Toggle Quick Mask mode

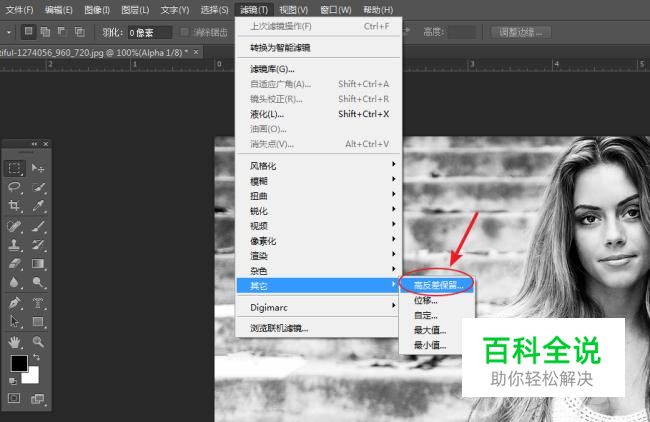pyautogui.click(x=14, y=398)
